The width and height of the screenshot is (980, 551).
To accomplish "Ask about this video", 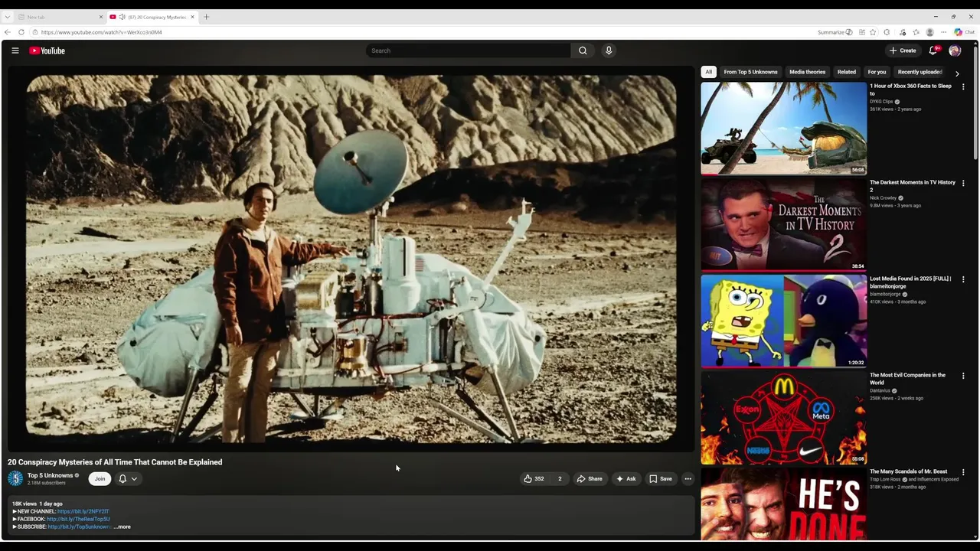I will pos(626,479).
